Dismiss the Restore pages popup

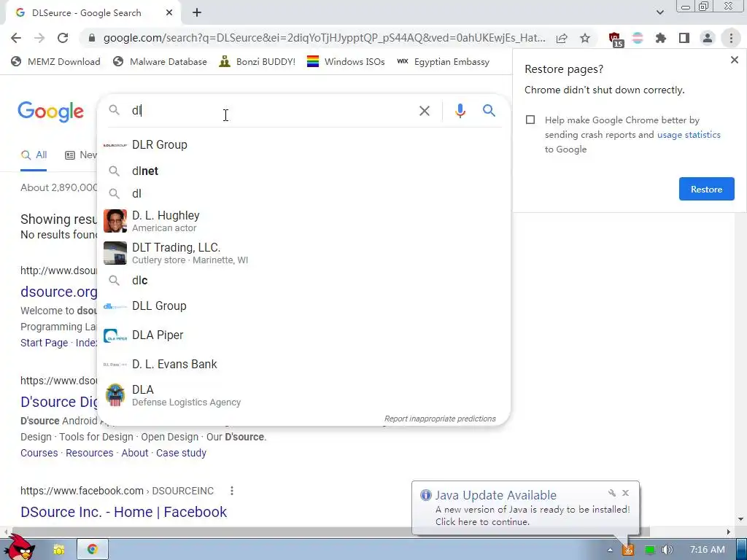point(734,60)
